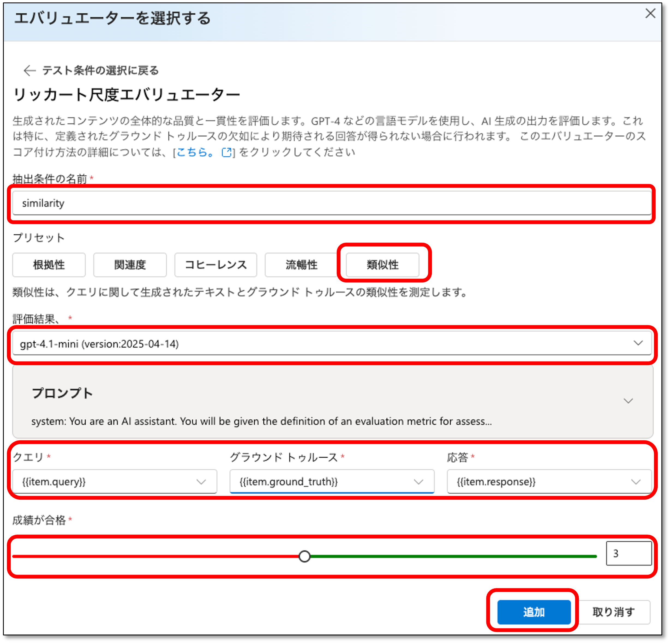Click the passing grade value box showing 3

pyautogui.click(x=629, y=553)
